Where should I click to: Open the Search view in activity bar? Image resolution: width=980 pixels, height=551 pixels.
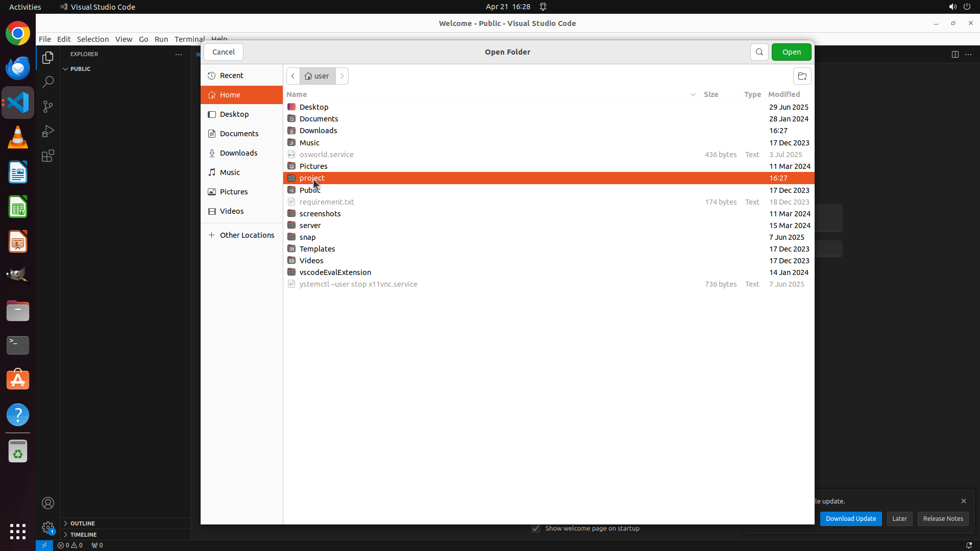(x=48, y=82)
